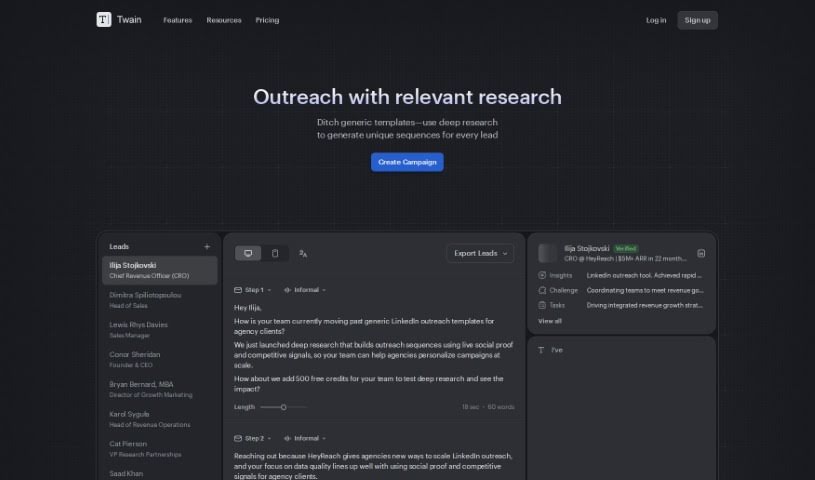The width and height of the screenshot is (815, 480).
Task: Click the 'LinkedIn outreach tool' insight text
Action: coord(644,275)
